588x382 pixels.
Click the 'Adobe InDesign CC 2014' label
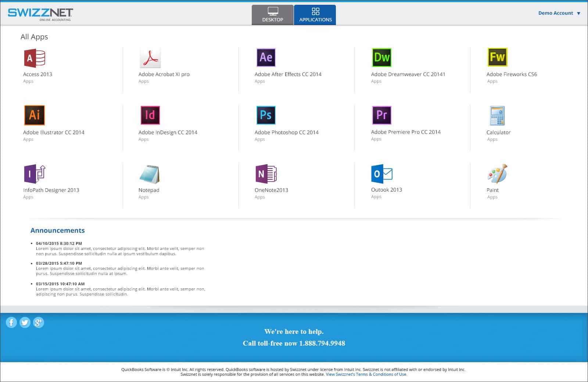click(168, 132)
